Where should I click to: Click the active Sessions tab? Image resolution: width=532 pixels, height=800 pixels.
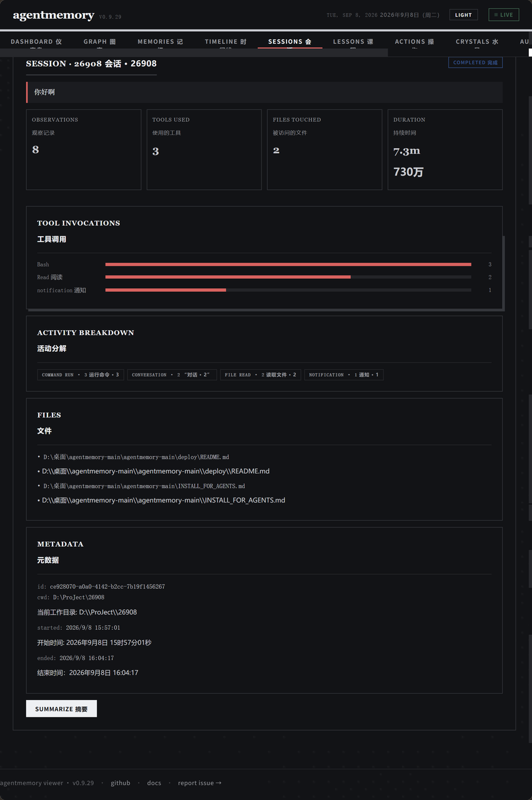tap(290, 42)
